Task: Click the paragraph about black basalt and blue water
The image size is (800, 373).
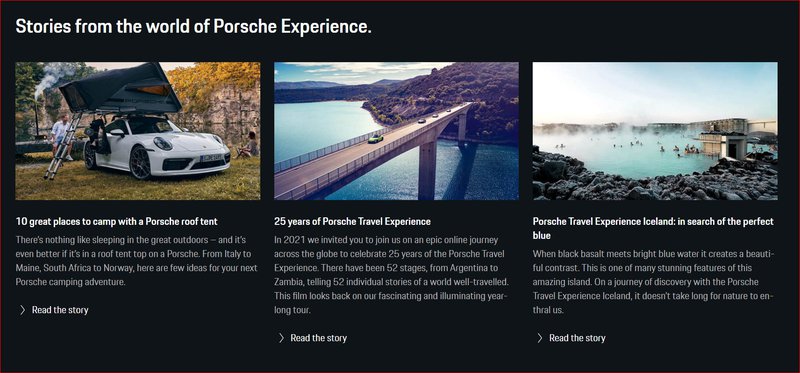Action: coord(654,282)
